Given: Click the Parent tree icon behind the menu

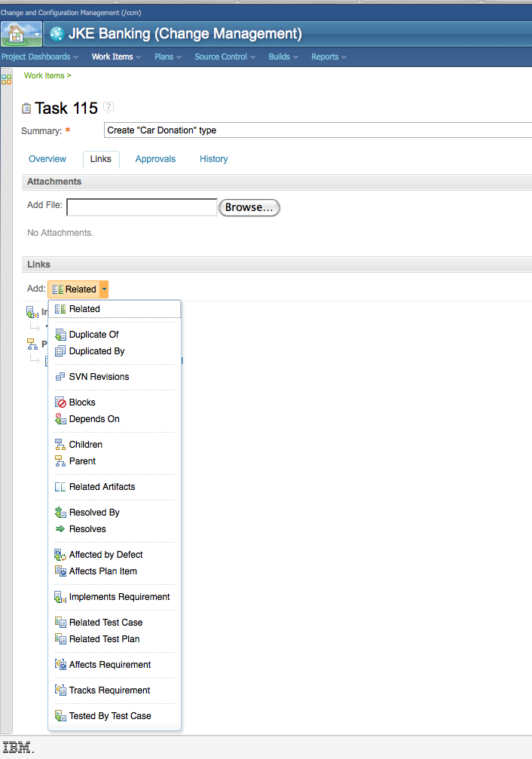Looking at the screenshot, I should coord(32,344).
